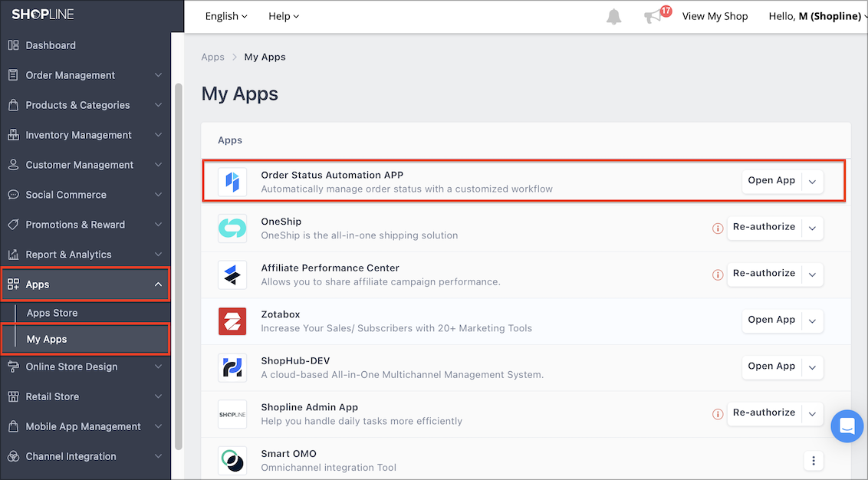Click the Apps grid icon in sidebar
Screen dimensions: 868x480
pos(13,284)
